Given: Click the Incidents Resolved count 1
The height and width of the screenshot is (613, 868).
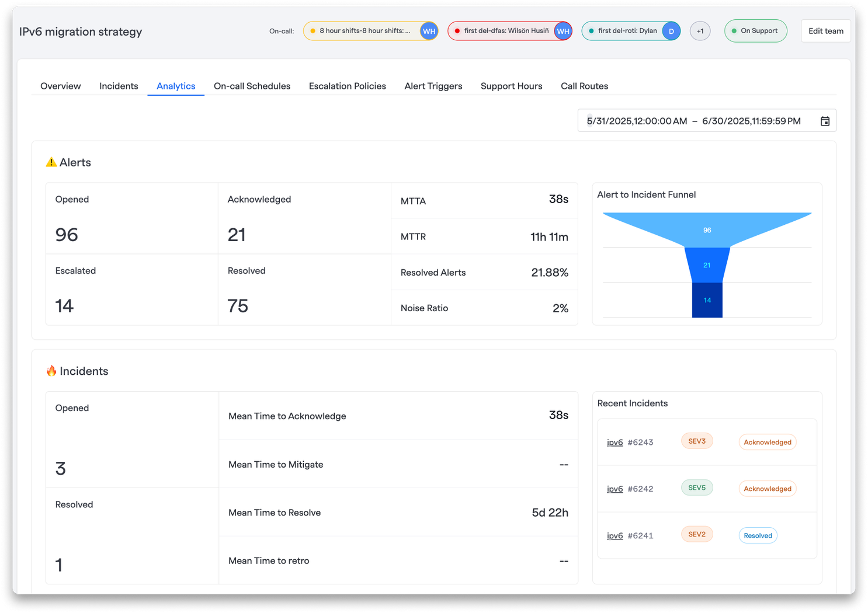Looking at the screenshot, I should tap(58, 565).
